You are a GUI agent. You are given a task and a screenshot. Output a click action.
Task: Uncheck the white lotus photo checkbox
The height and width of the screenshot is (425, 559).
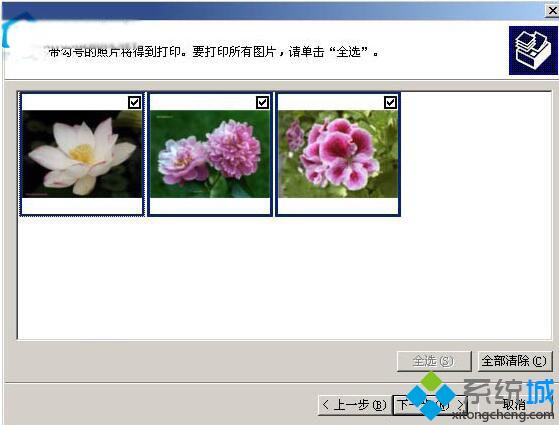click(134, 103)
